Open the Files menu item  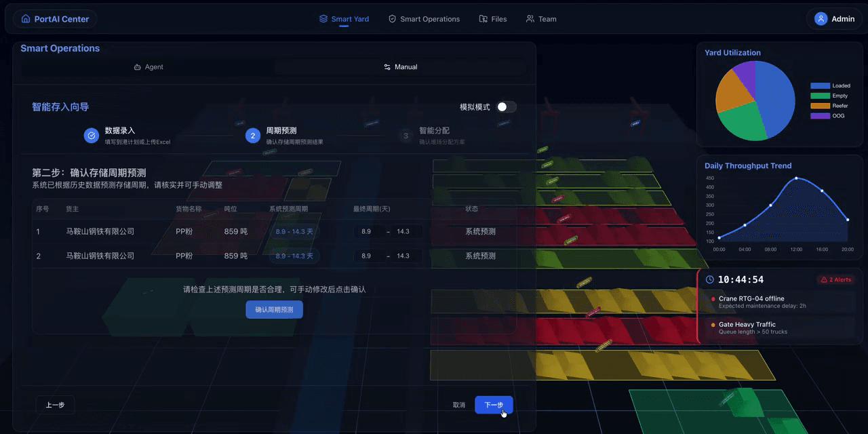coord(493,19)
